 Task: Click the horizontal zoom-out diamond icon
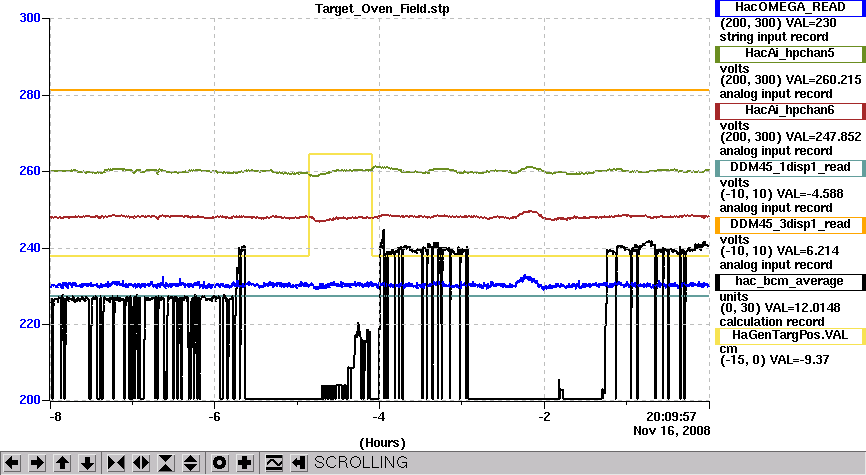pos(141,462)
